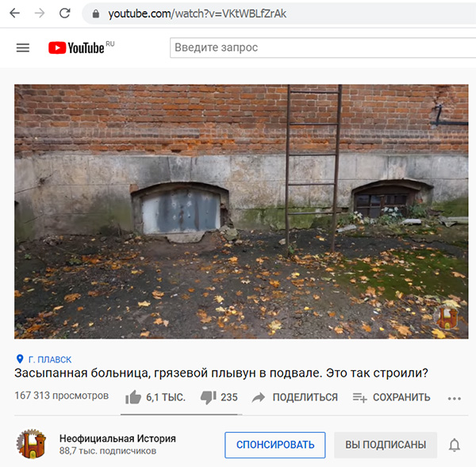476x467 pixels.
Task: View site info via the padlock icon
Action: pyautogui.click(x=96, y=13)
